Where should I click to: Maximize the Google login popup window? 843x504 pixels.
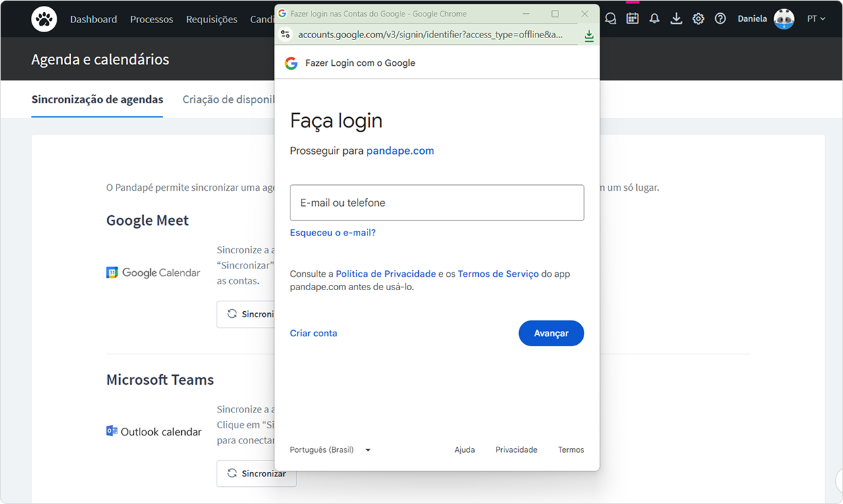(x=555, y=13)
